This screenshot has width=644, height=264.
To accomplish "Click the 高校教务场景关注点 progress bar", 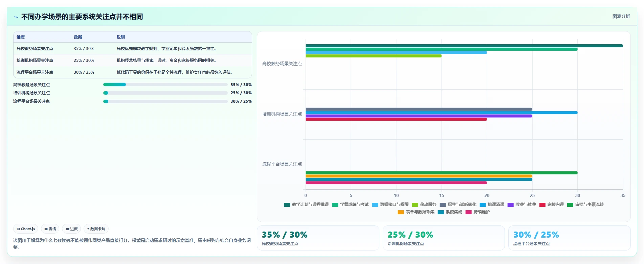I will click(x=165, y=85).
